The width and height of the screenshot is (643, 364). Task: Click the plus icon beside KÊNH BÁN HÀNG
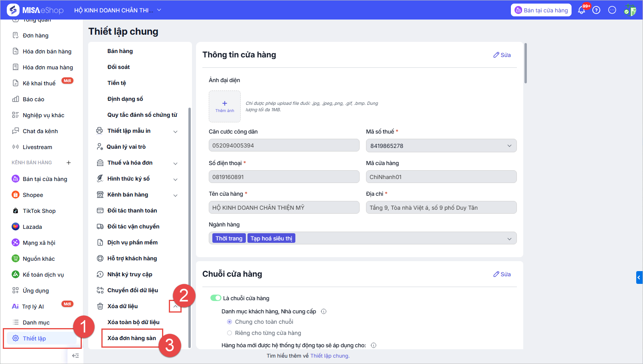click(x=69, y=163)
